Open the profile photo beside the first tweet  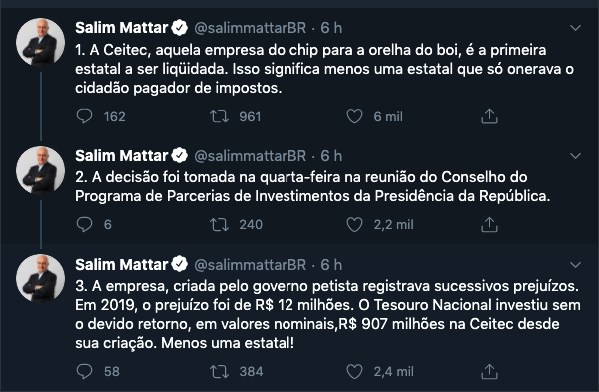[x=40, y=42]
